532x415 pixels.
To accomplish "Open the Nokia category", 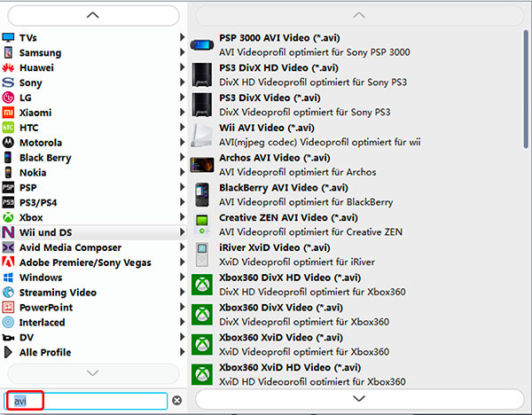I will point(93,172).
